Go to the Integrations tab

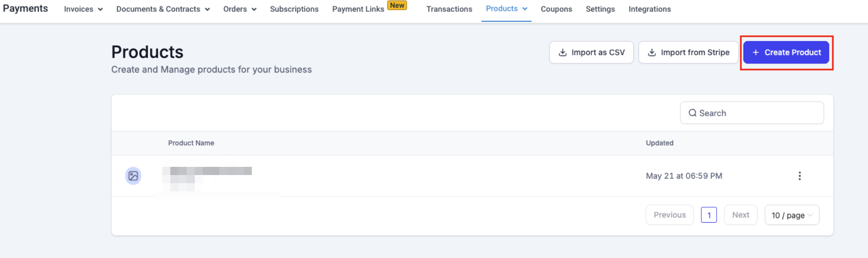tap(650, 9)
